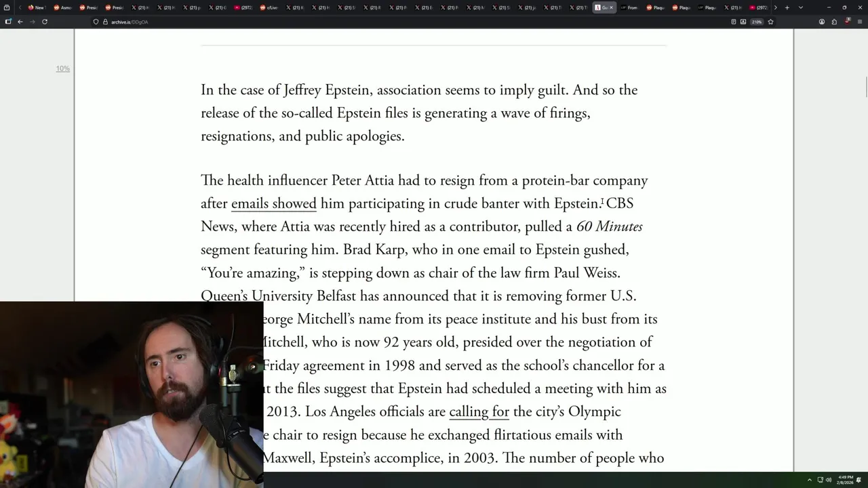Toggle reader view for this page
868x488 pixels.
point(734,22)
